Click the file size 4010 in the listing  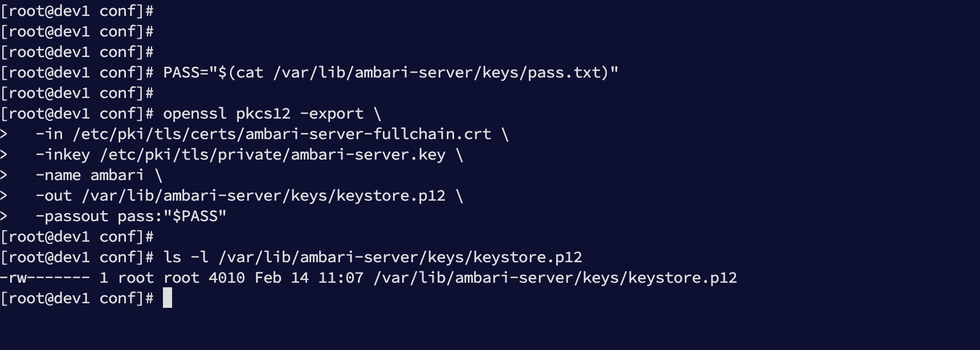(x=227, y=278)
